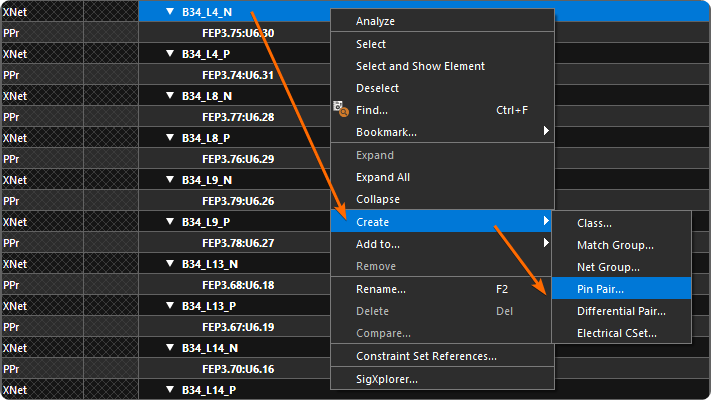Collapse the B34_L13_P tree node
The width and height of the screenshot is (711, 400).
pyautogui.click(x=171, y=306)
